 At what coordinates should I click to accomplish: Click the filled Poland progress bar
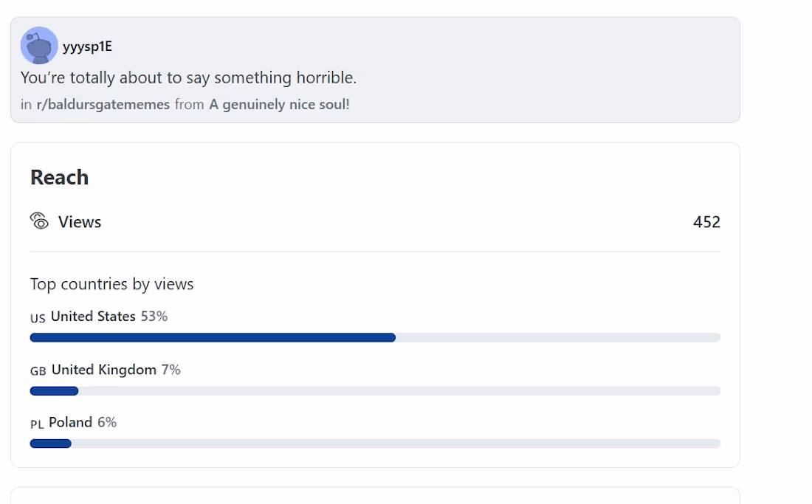click(x=51, y=444)
